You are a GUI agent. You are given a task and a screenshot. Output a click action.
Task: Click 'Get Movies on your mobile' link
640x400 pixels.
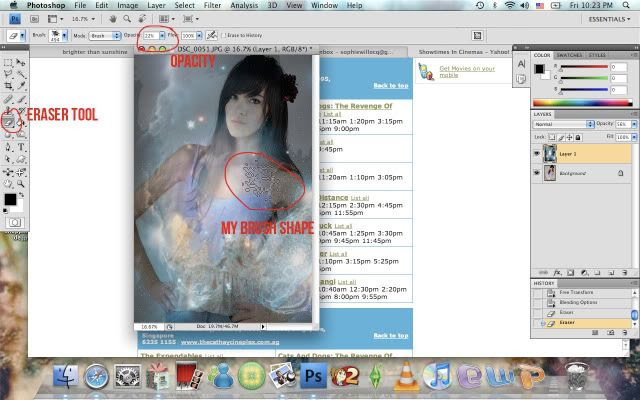tap(467, 72)
